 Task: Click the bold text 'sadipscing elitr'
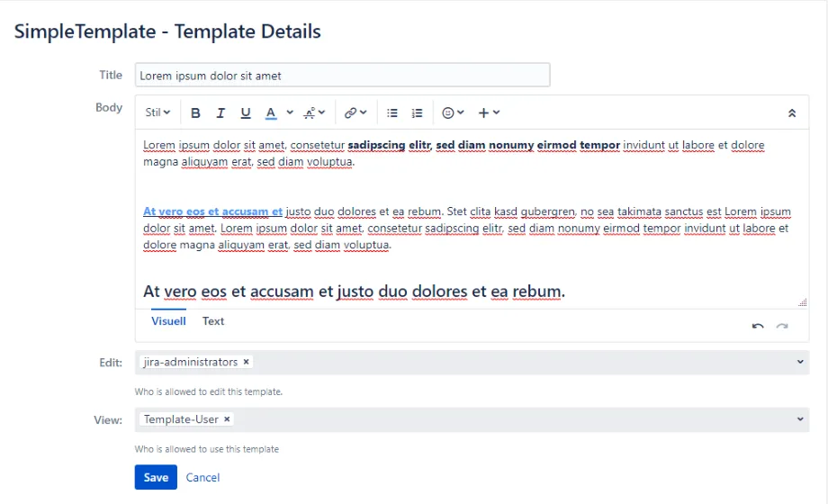click(390, 145)
